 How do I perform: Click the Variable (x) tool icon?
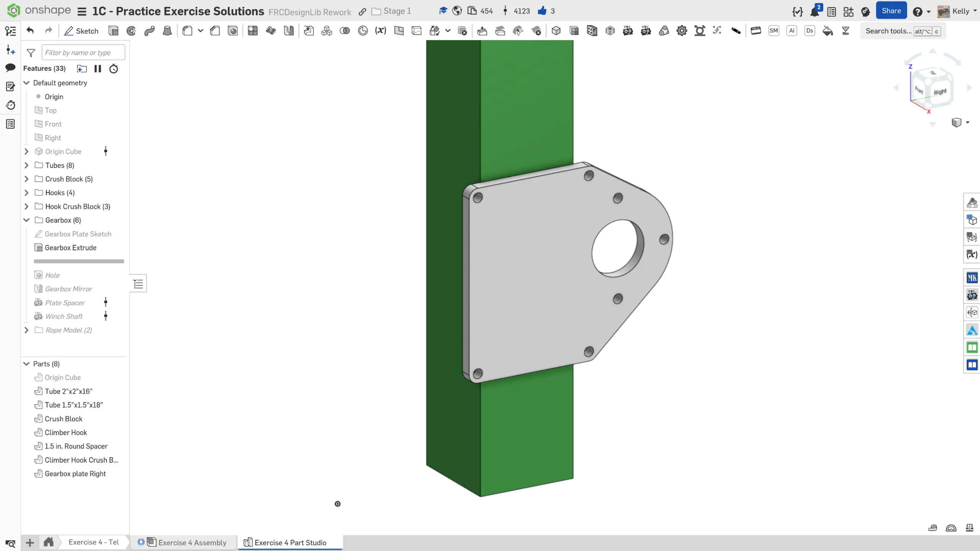[380, 31]
